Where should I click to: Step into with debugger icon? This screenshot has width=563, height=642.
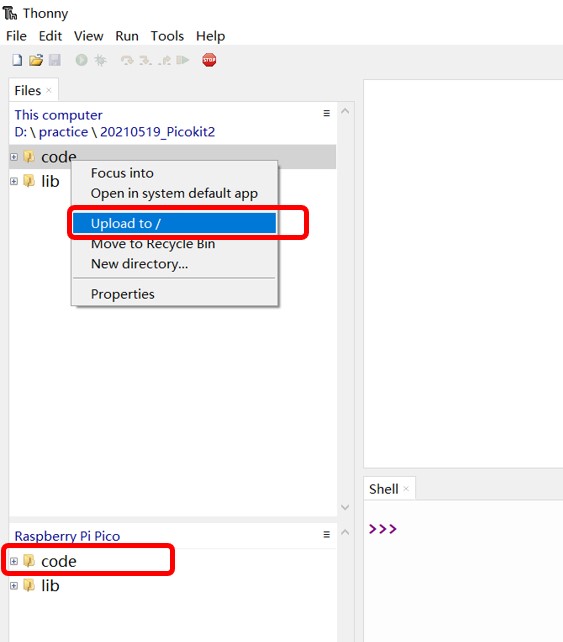[x=145, y=61]
